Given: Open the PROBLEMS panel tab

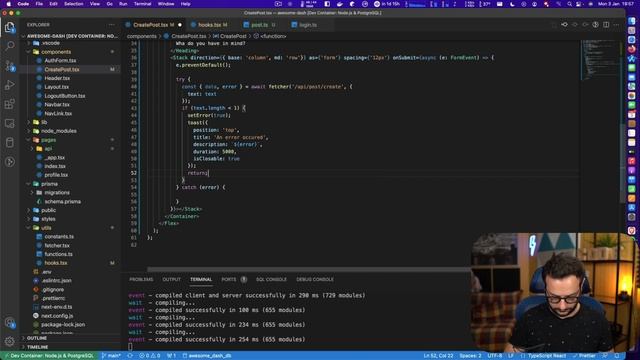Looking at the screenshot, I should point(141,280).
